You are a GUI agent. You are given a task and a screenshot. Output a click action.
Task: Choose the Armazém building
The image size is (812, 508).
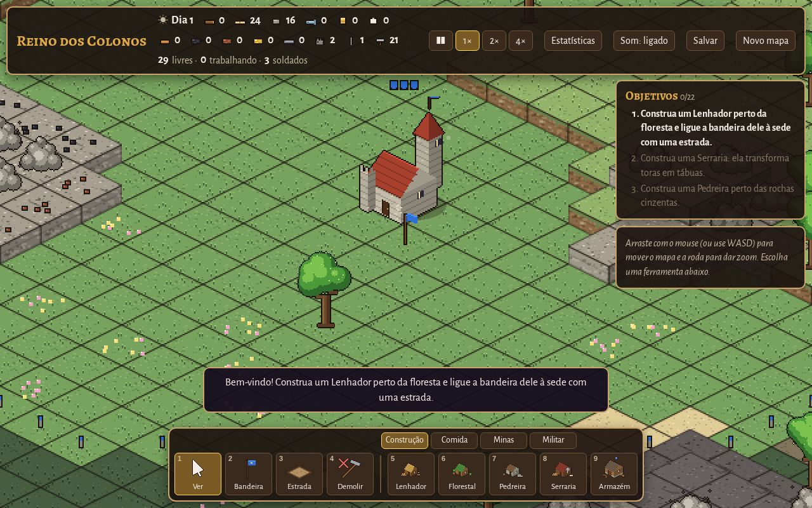[614, 474]
